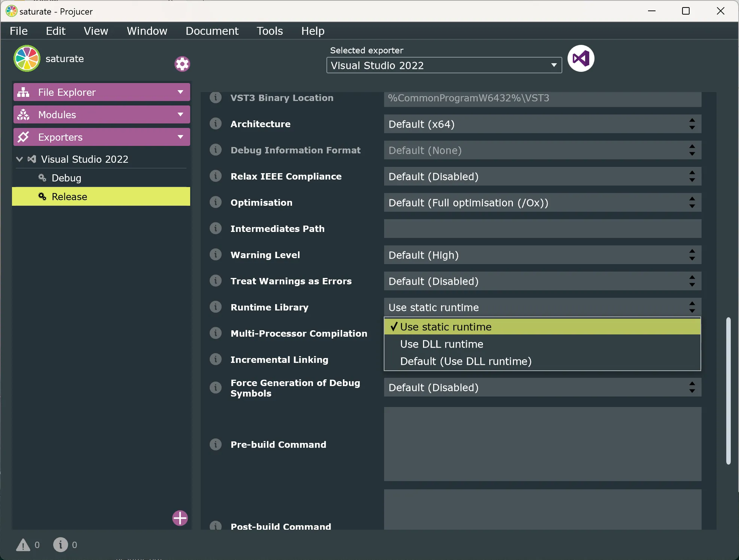This screenshot has height=560, width=739.
Task: Click the Exporters panel icon
Action: point(23,137)
